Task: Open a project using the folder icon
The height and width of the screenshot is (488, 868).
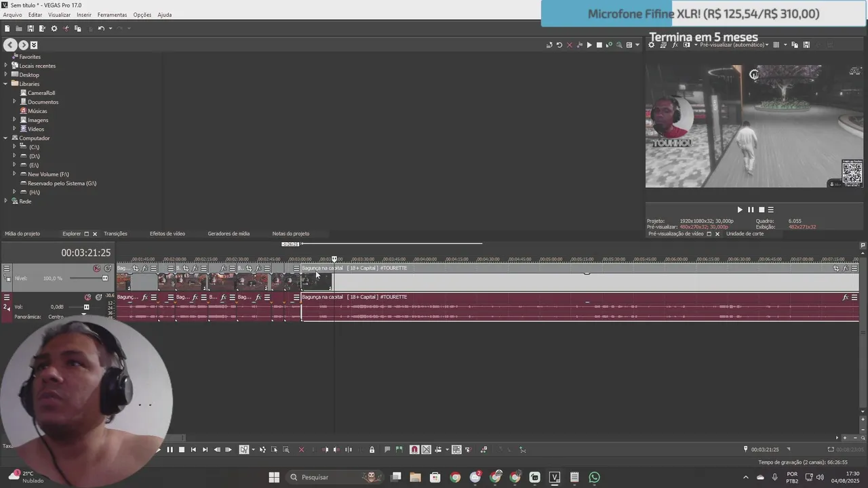Action: 19,28
